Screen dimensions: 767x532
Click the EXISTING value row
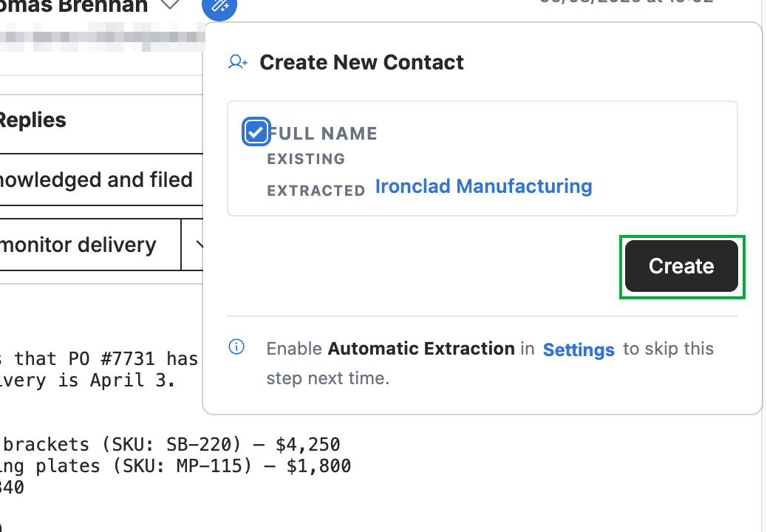pos(306,159)
